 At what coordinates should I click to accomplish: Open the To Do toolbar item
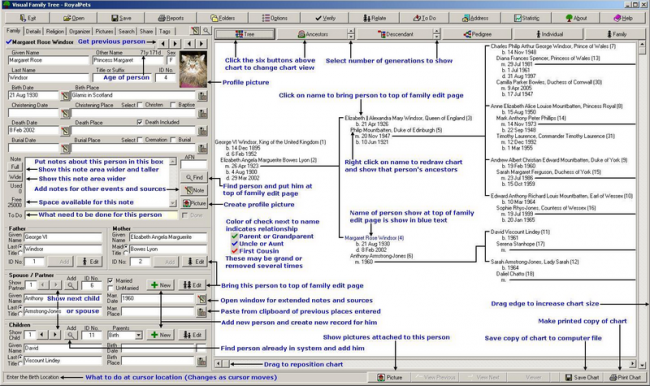click(424, 18)
